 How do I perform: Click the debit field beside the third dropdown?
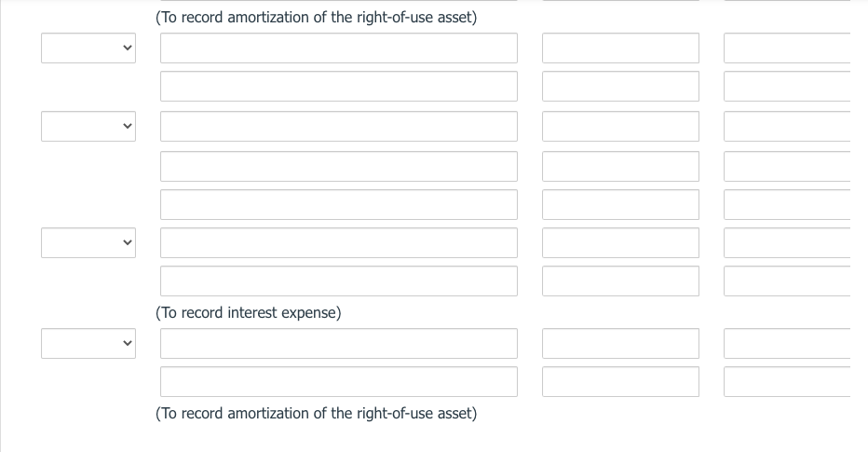click(620, 242)
